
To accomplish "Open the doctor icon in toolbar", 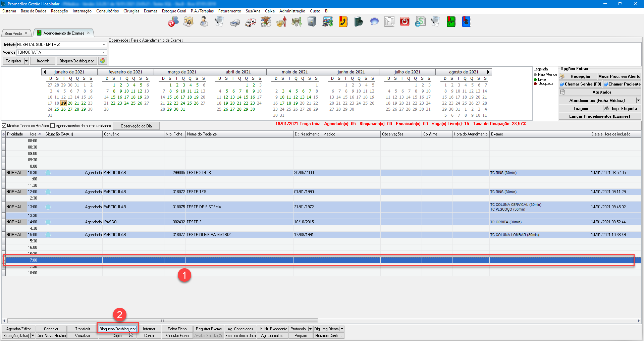I will (x=204, y=22).
